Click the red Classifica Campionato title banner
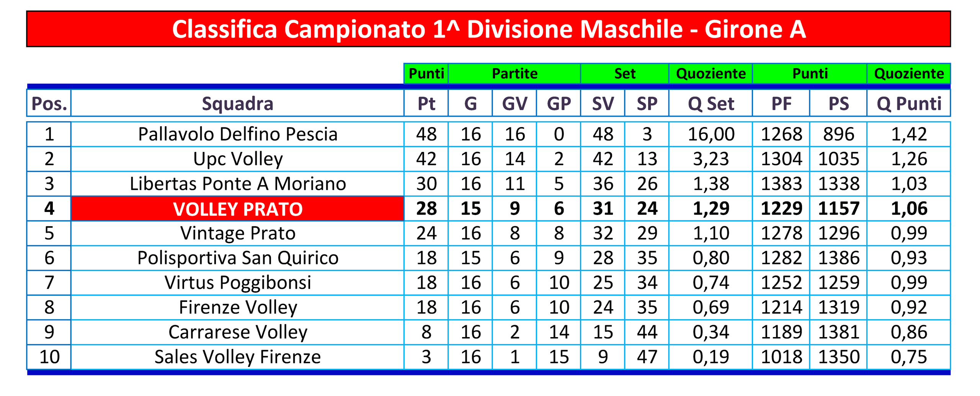 [x=488, y=29]
